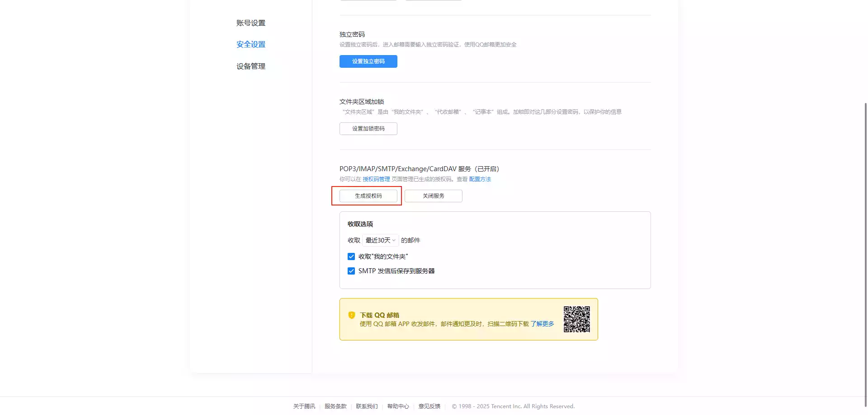Toggle the 收取"我的文件夹" checkbox

pyautogui.click(x=351, y=256)
